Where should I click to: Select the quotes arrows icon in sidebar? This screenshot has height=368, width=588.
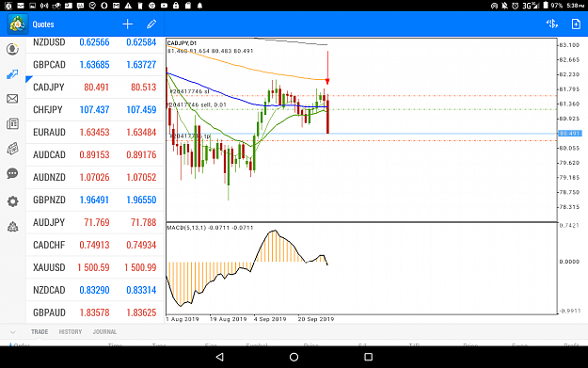12,74
